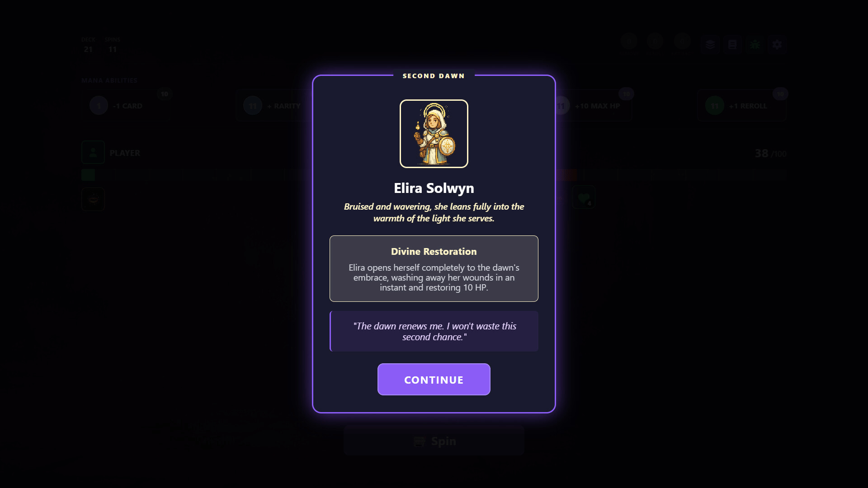Image resolution: width=868 pixels, height=488 pixels.
Task: Use the +1 REROLL ability
Action: pos(741,106)
